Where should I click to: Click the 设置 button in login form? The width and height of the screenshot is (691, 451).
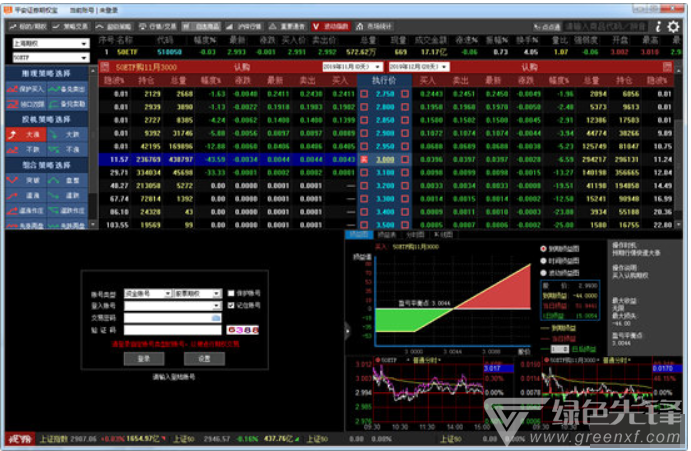pos(204,358)
